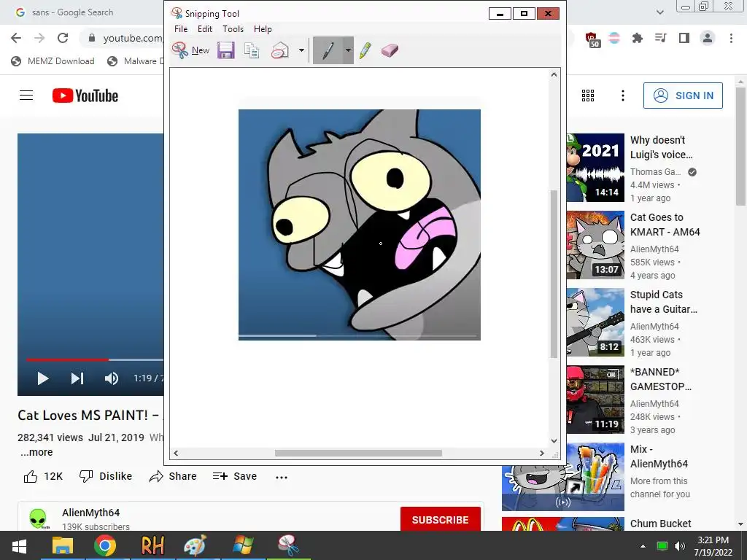Select the Eraser tool
The image size is (747, 560).
(390, 50)
